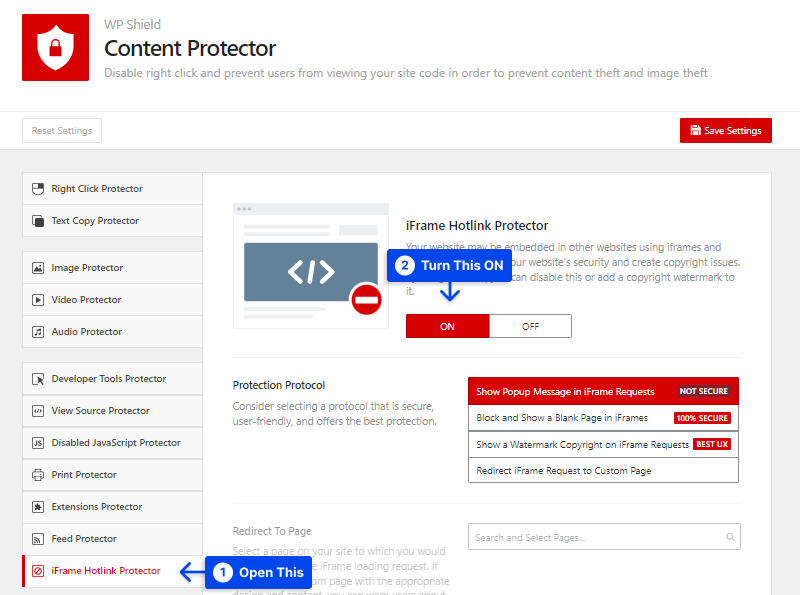Click the BEST UX badge
The width and height of the screenshot is (800, 595).
tap(712, 444)
